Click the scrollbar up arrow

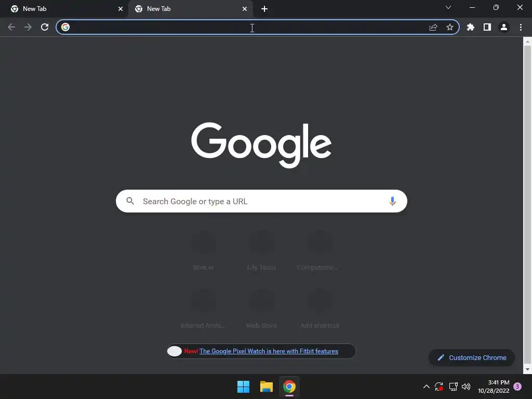pos(527,42)
